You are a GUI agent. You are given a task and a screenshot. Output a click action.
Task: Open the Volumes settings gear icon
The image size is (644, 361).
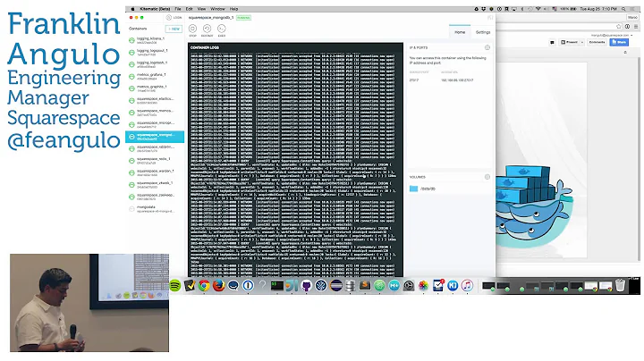(487, 177)
